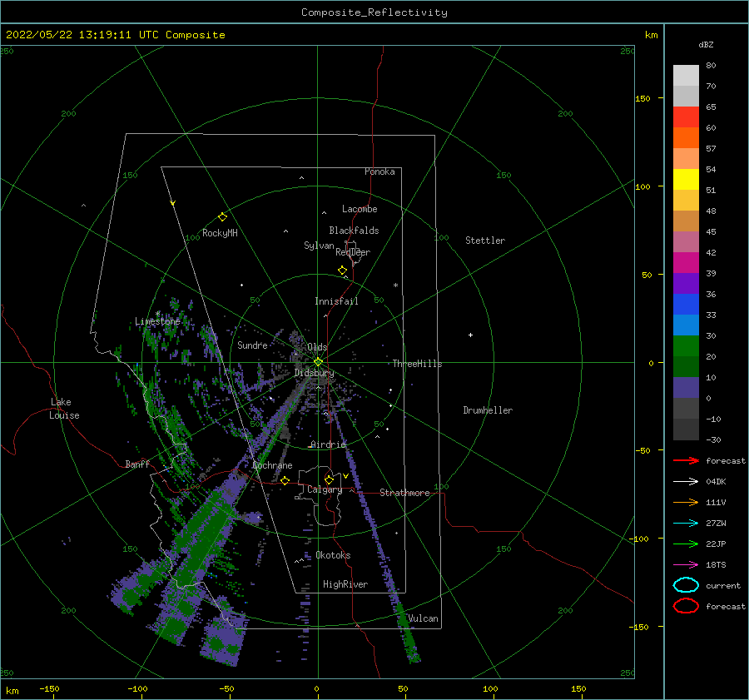Click the cyan 27ZW arrow icon
This screenshot has height=700, width=749.
point(686,524)
